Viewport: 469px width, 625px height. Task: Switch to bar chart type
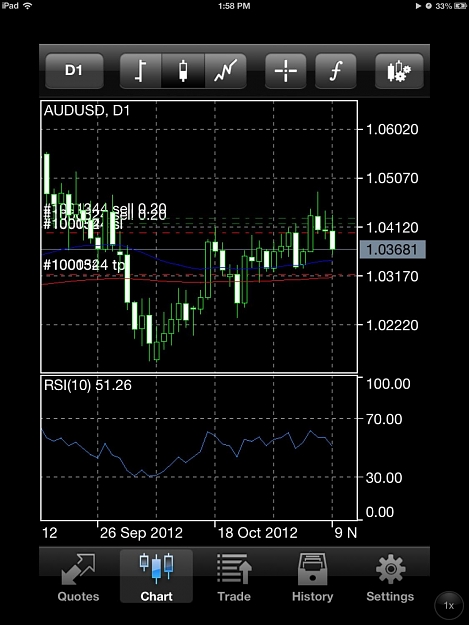tap(141, 71)
